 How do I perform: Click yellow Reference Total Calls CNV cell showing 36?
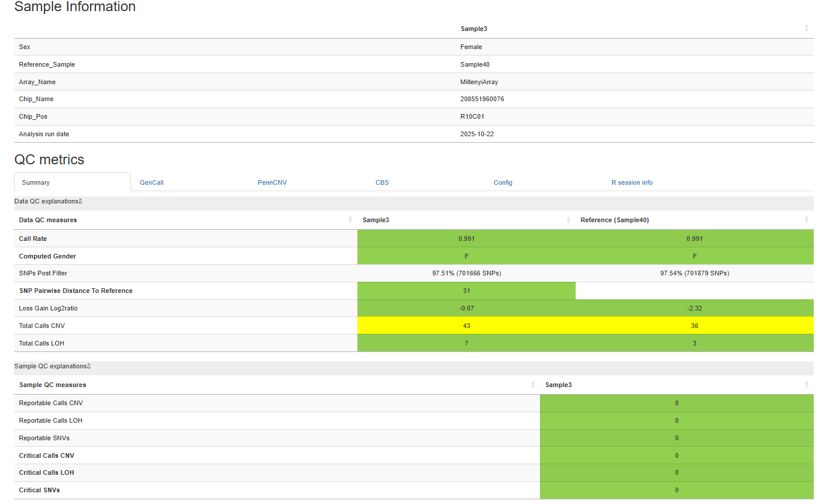[x=694, y=326]
